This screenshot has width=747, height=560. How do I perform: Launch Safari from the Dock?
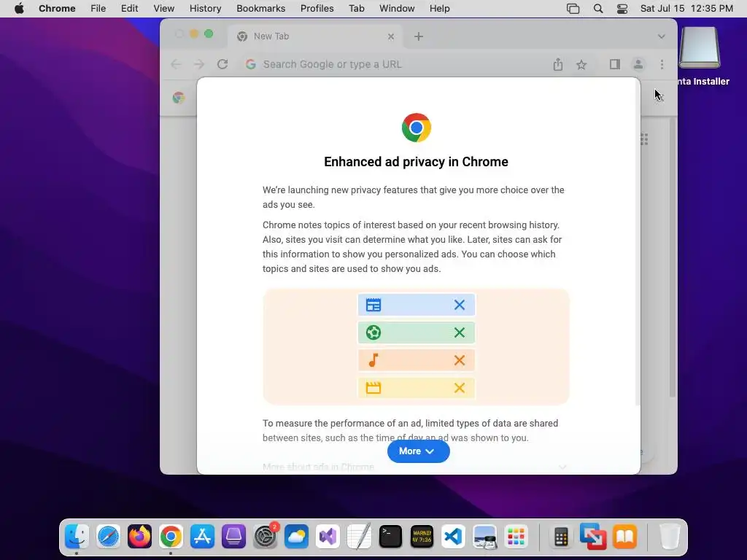point(108,537)
